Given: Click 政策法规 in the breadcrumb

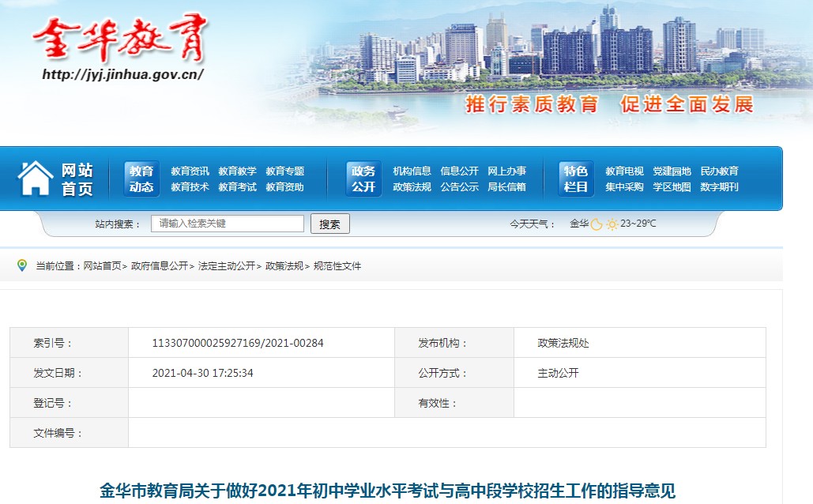Looking at the screenshot, I should [284, 266].
